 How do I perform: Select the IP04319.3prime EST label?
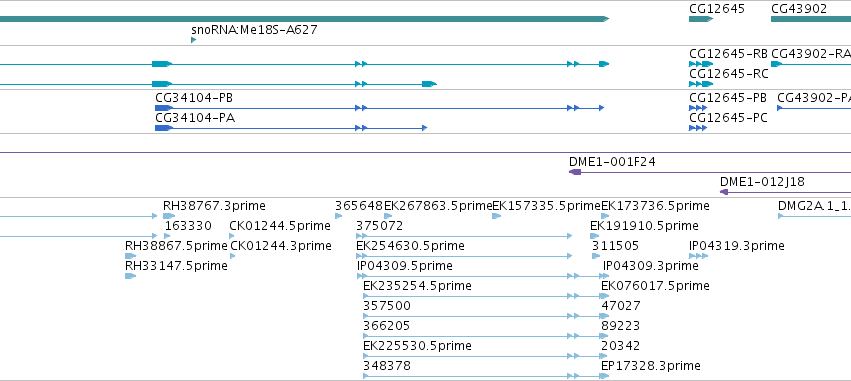[736, 246]
